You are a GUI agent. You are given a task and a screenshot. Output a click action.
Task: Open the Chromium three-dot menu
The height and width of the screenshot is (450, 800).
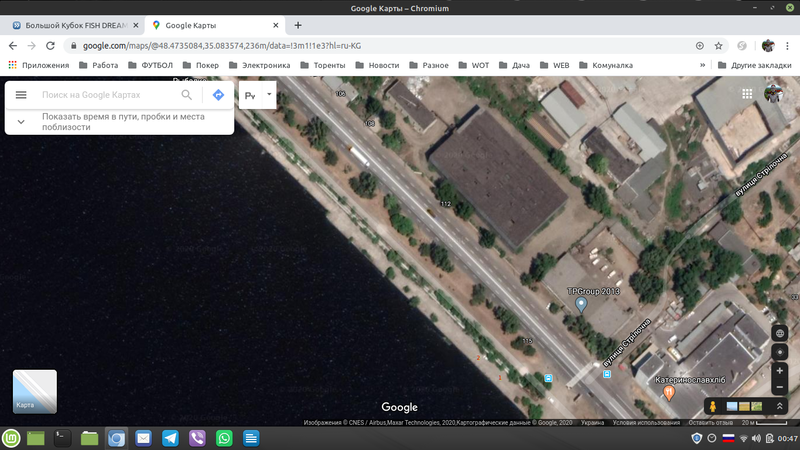tap(787, 46)
